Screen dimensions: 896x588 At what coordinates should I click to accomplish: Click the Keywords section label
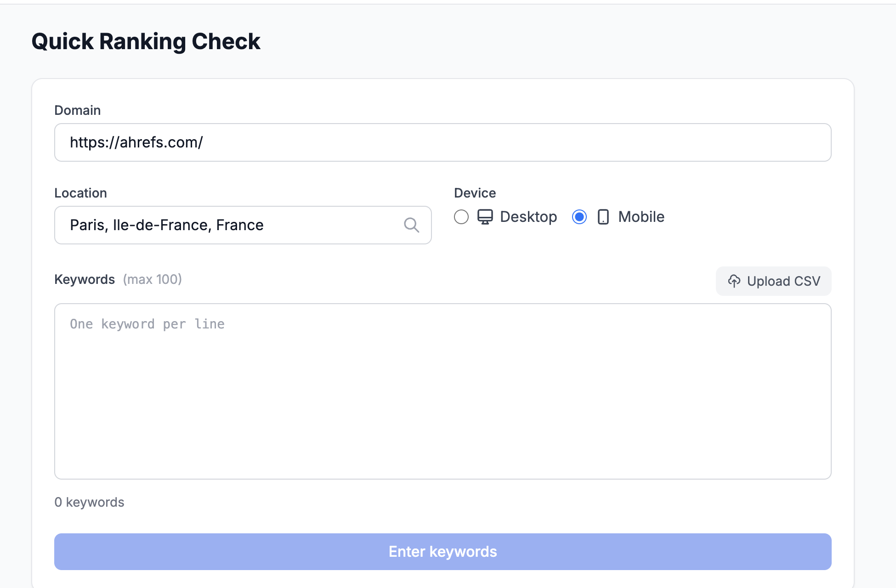pyautogui.click(x=85, y=279)
